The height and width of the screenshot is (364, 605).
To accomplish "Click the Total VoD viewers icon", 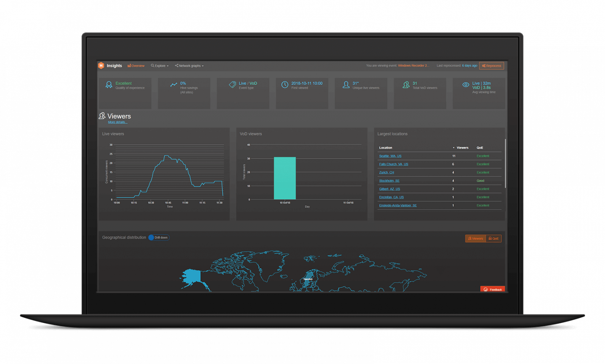I will tap(406, 84).
